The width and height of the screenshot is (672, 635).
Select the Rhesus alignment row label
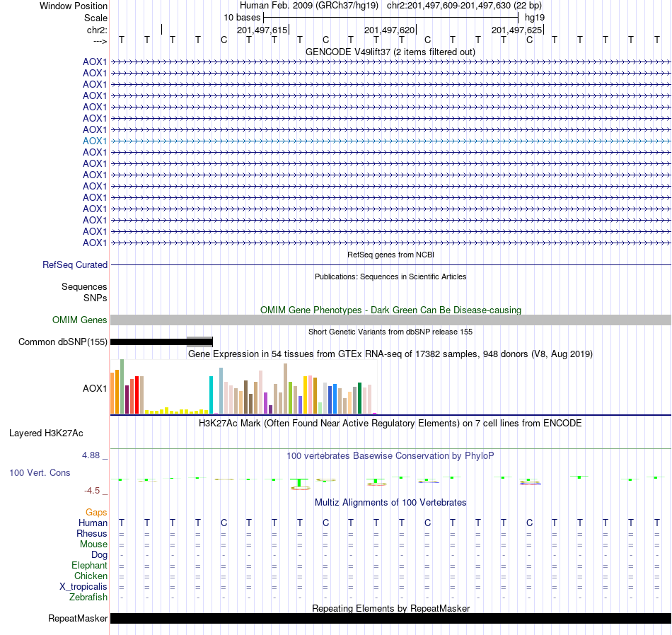point(92,533)
